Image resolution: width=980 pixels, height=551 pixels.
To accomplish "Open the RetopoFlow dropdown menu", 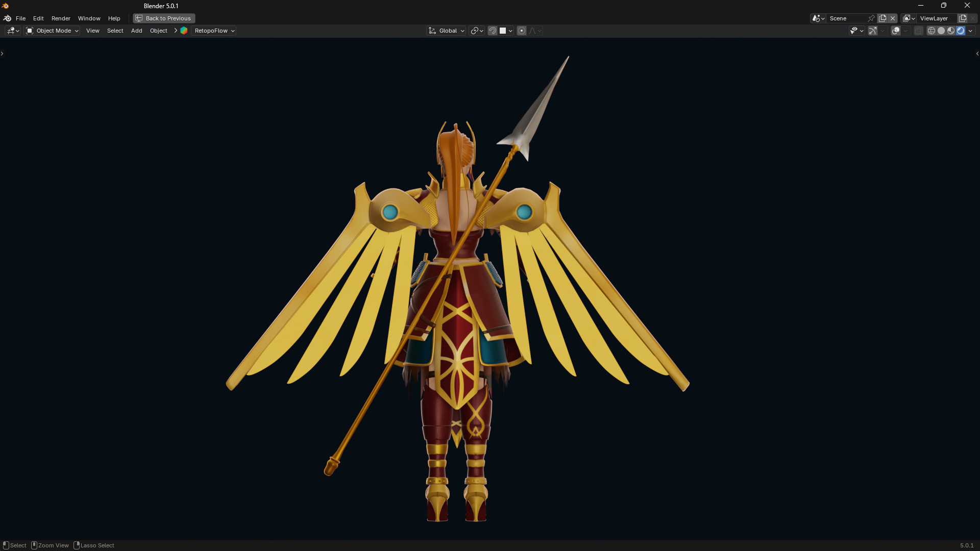I will point(214,31).
